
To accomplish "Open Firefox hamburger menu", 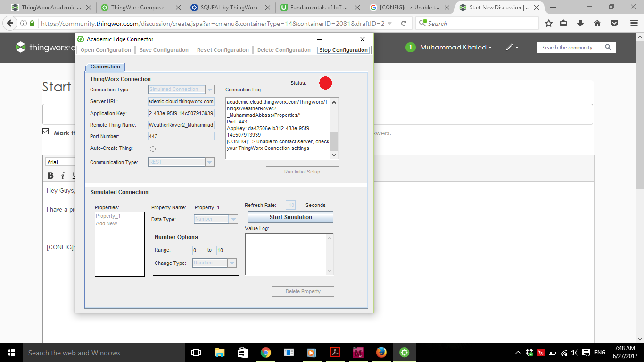I will coord(634,23).
